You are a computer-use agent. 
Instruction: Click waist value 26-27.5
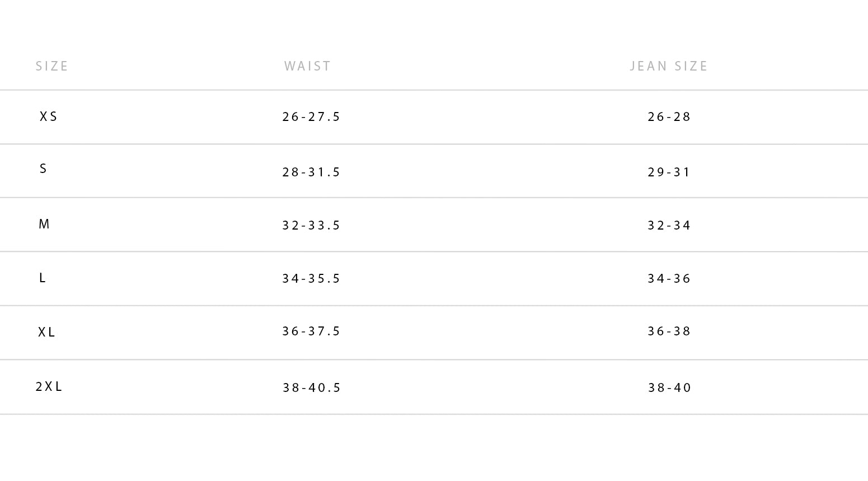(x=312, y=116)
